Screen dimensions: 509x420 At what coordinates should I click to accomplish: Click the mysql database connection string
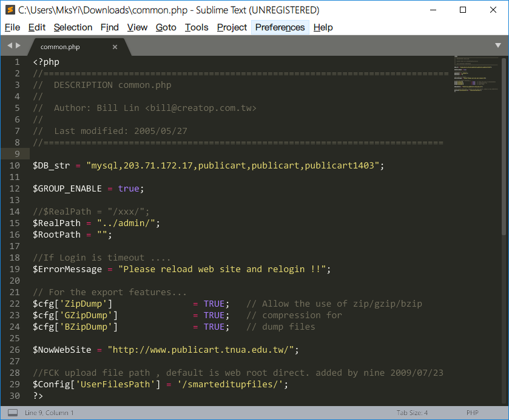tap(233, 165)
